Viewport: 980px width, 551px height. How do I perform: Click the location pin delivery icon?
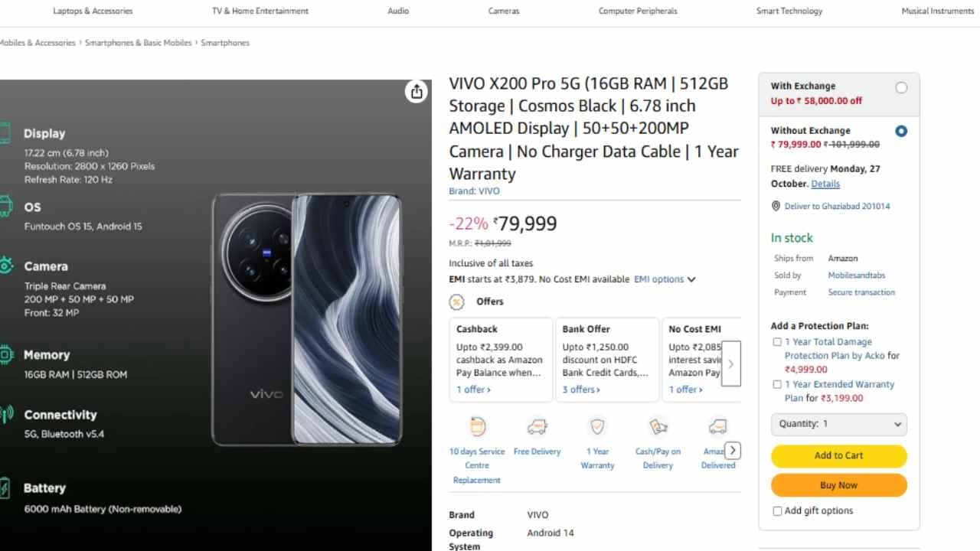click(776, 206)
